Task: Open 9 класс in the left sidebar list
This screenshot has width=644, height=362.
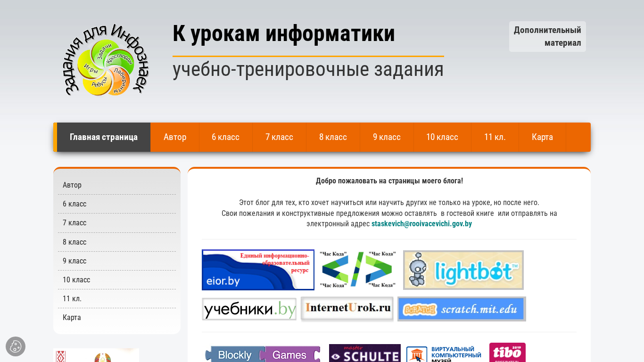Action: click(x=117, y=261)
